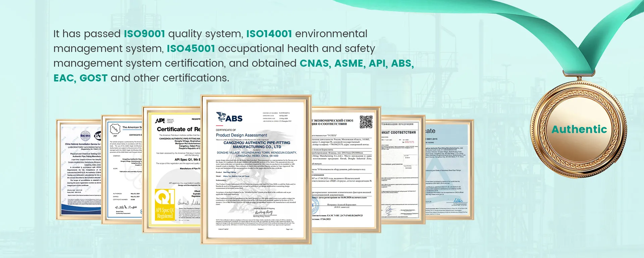Image resolution: width=644 pixels, height=258 pixels.
Task: Click the gold Authentic medal
Action: coord(579,129)
